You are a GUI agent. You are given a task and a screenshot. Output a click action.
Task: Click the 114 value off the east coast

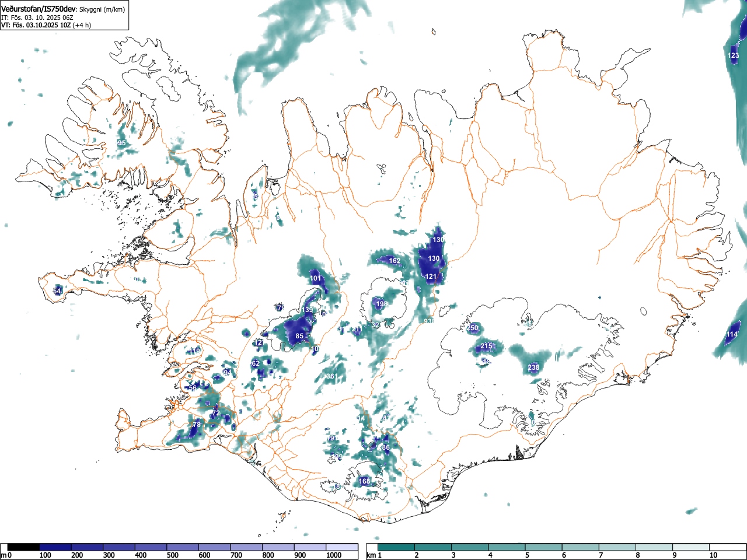(x=732, y=334)
